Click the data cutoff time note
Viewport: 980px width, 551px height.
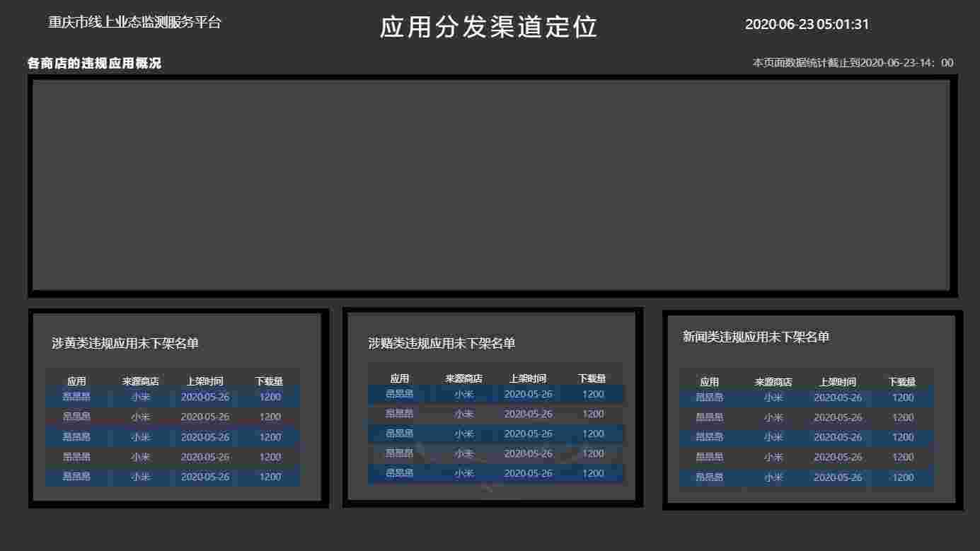coord(853,63)
